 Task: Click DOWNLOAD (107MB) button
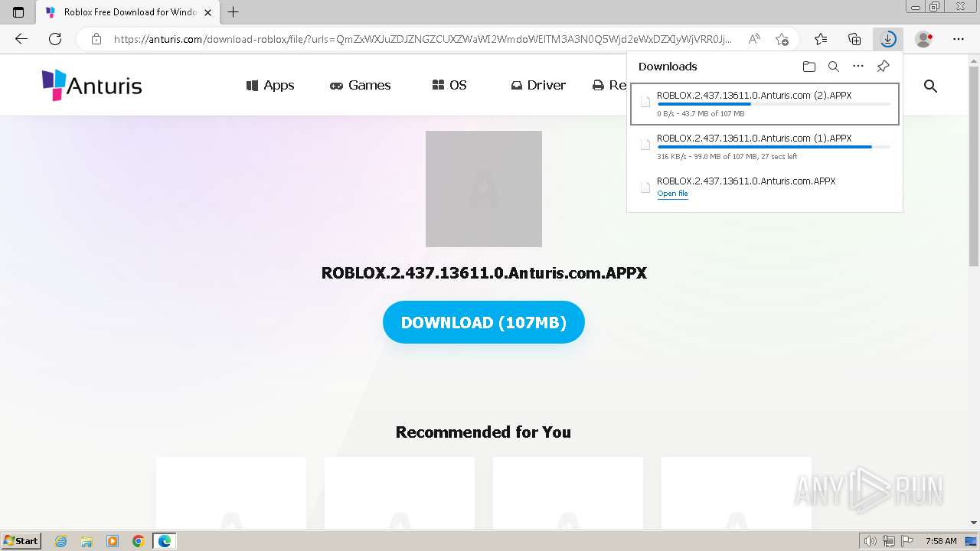(484, 322)
